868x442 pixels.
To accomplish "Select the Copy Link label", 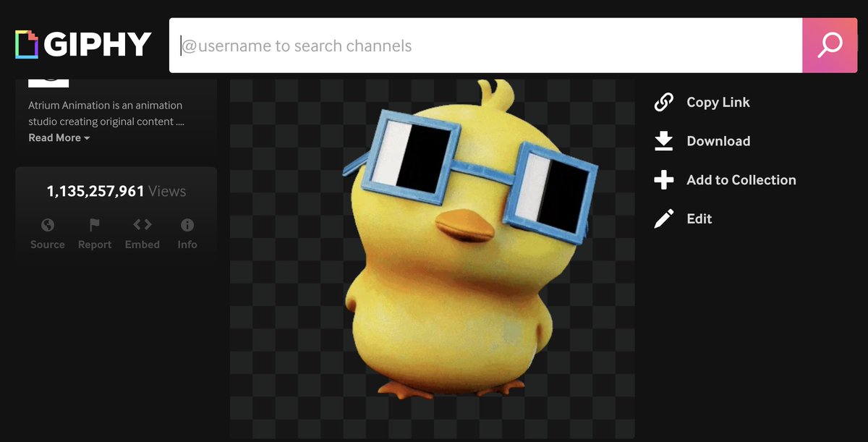I will point(718,102).
